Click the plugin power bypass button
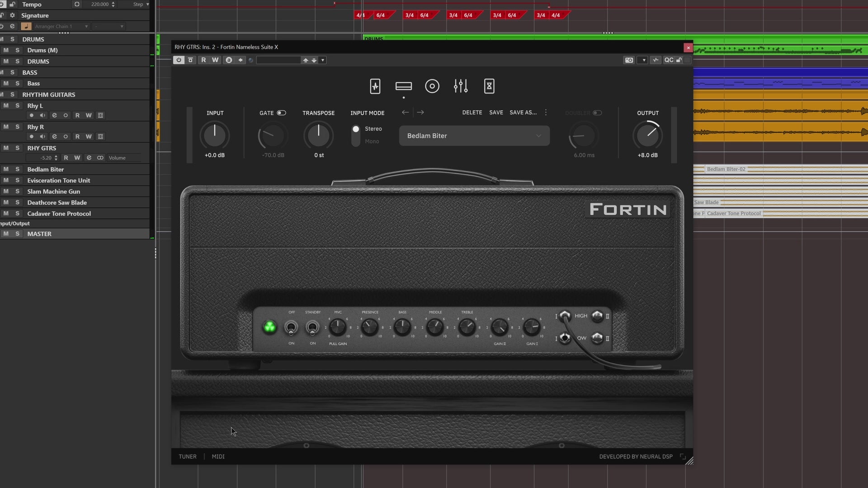868x488 pixels. coord(179,60)
